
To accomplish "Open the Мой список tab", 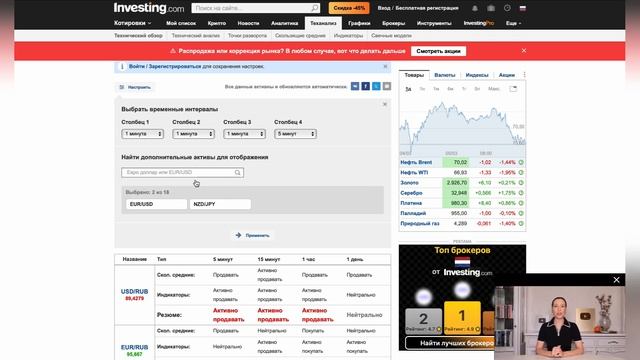I will [181, 23].
